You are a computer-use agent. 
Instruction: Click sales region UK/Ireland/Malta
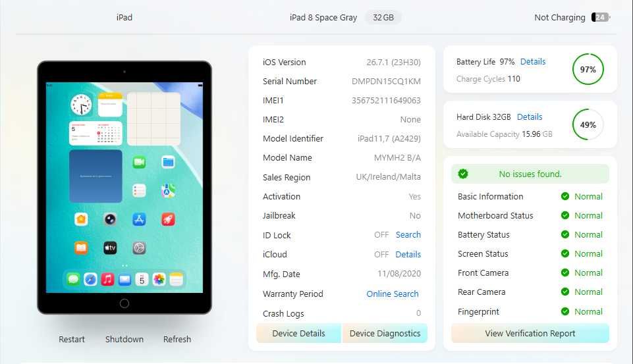[x=389, y=177]
